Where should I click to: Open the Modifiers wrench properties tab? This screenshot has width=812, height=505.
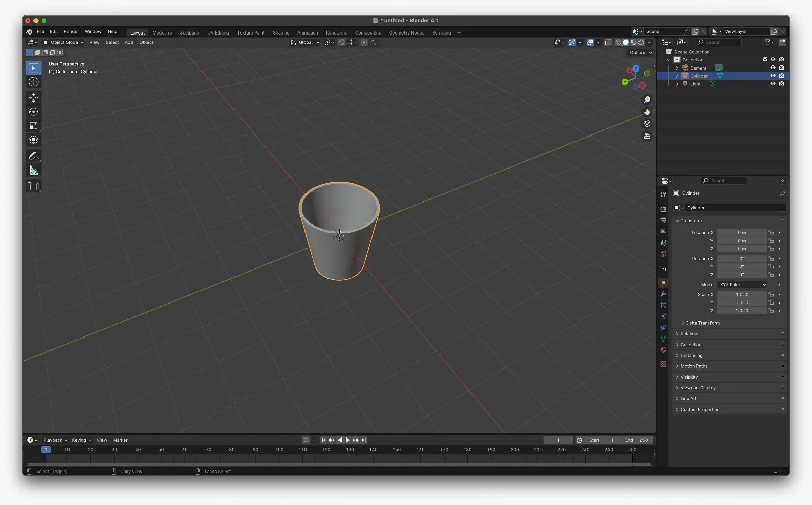pos(663,294)
